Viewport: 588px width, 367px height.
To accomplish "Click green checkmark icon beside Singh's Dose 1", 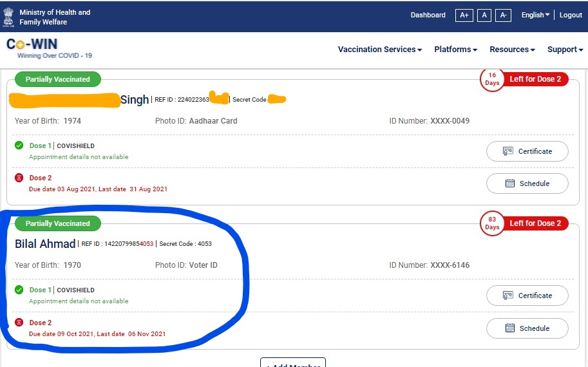I will [x=19, y=146].
